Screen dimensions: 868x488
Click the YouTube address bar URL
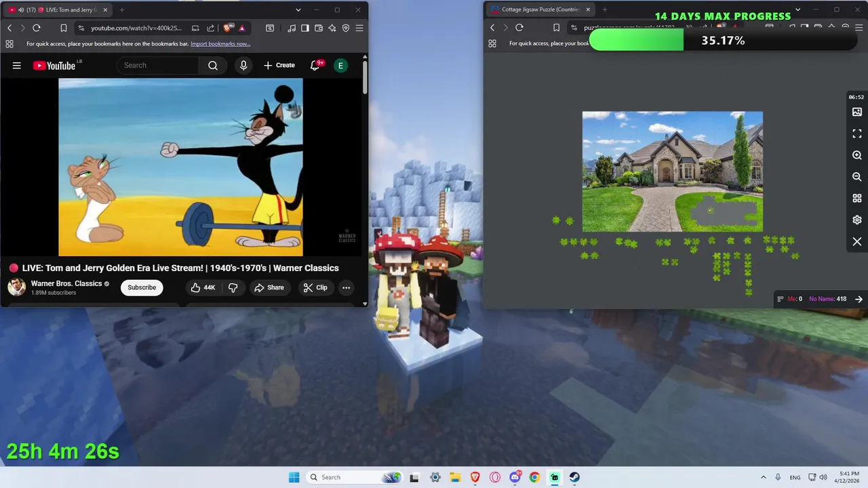(x=136, y=28)
